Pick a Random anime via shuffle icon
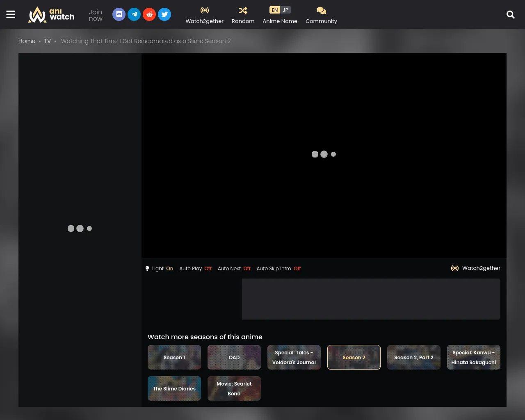Image resolution: width=525 pixels, height=420 pixels. (x=243, y=15)
